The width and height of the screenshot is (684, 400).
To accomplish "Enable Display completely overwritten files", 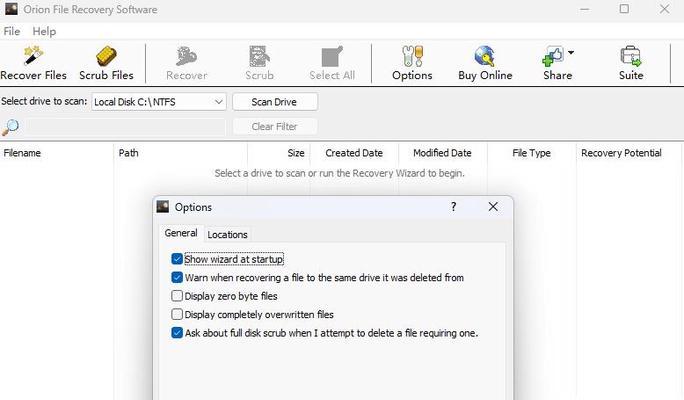I will click(x=177, y=315).
